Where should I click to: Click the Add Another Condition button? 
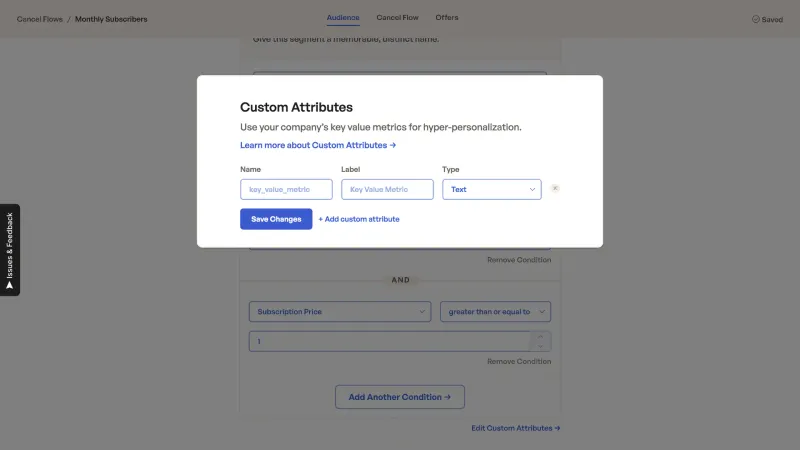pyautogui.click(x=400, y=397)
